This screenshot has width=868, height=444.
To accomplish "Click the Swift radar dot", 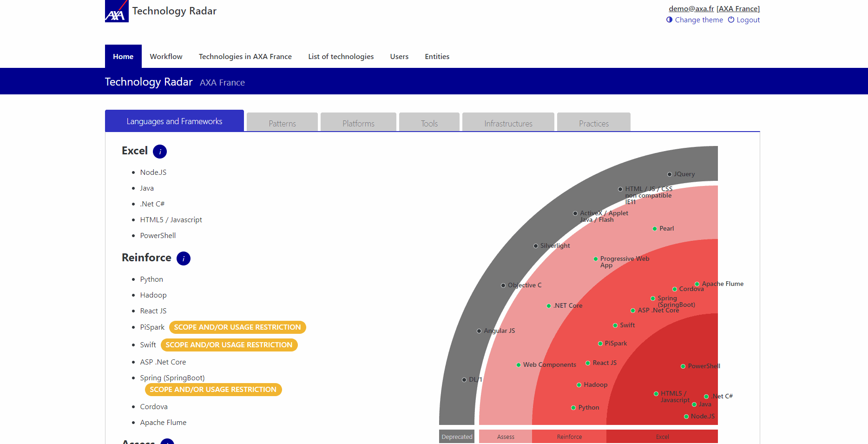I will pyautogui.click(x=615, y=325).
